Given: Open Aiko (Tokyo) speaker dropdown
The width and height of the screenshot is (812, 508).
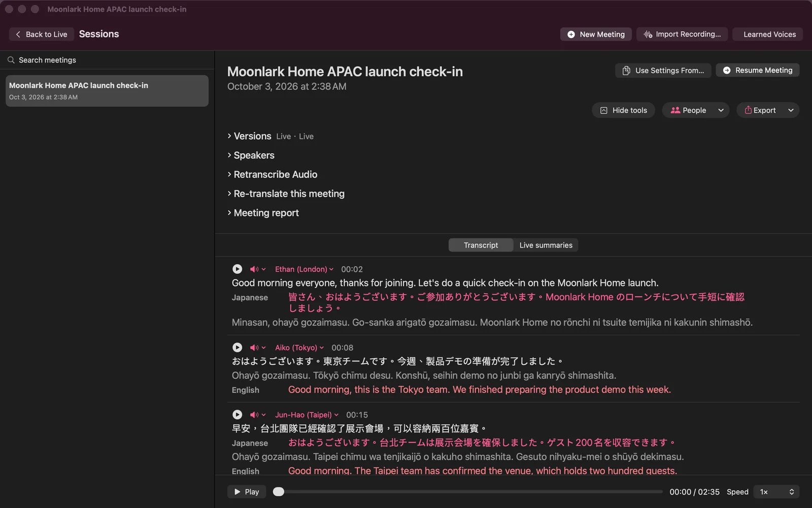Looking at the screenshot, I should coord(299,347).
